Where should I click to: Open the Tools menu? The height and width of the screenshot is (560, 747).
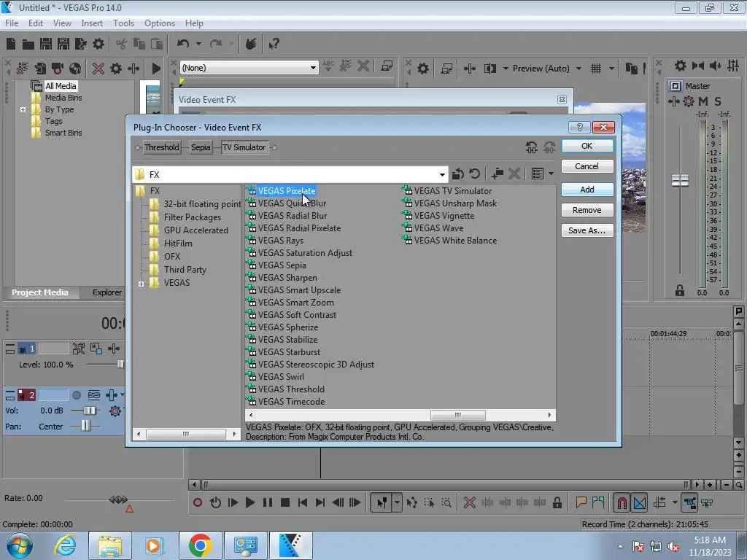pos(123,23)
